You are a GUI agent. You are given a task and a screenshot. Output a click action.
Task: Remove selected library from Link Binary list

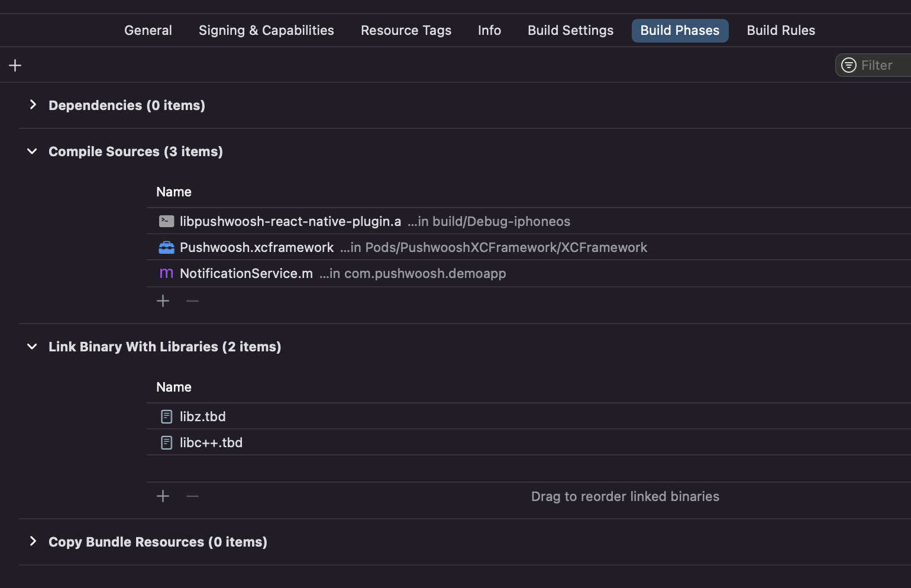pyautogui.click(x=192, y=496)
